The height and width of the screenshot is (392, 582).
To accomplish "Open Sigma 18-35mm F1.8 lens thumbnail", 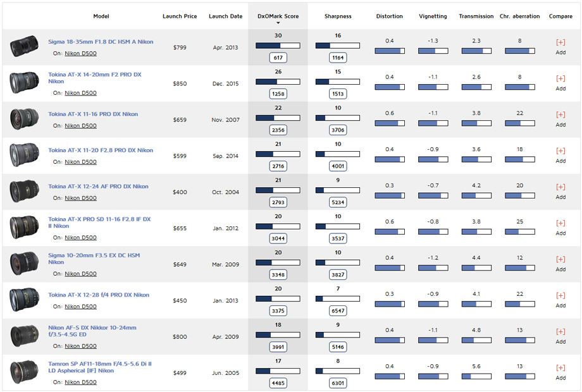I will tap(25, 46).
